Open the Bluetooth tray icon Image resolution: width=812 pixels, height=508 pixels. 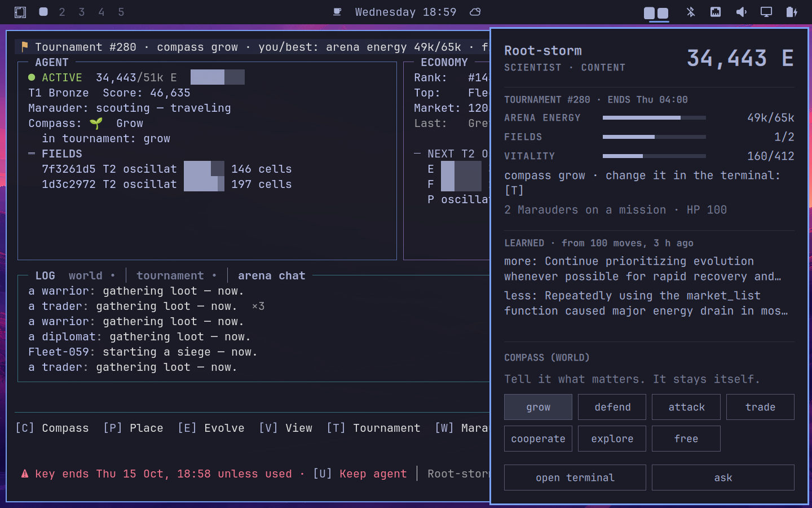pyautogui.click(x=691, y=12)
